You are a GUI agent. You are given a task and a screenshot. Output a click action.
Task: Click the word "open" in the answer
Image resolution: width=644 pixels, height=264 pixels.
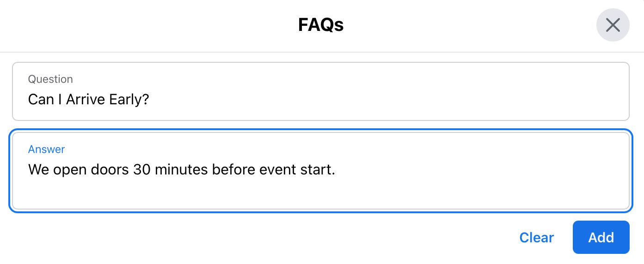coord(70,170)
